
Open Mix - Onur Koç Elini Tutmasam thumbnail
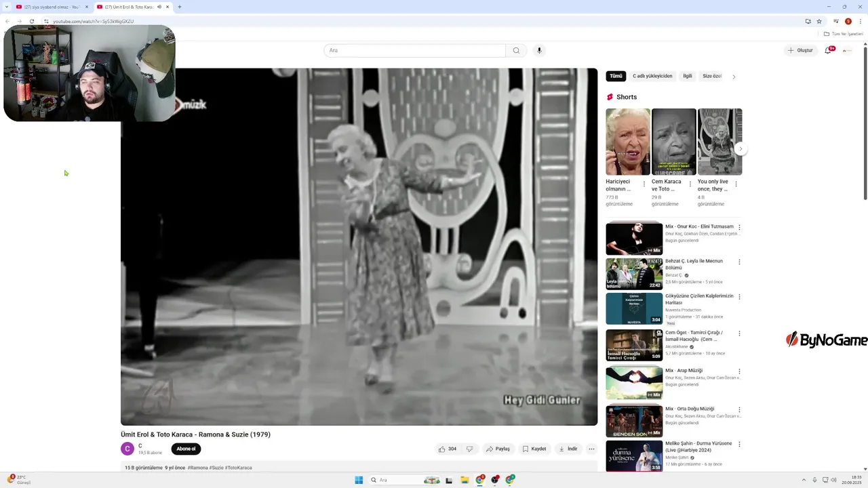[x=634, y=239]
